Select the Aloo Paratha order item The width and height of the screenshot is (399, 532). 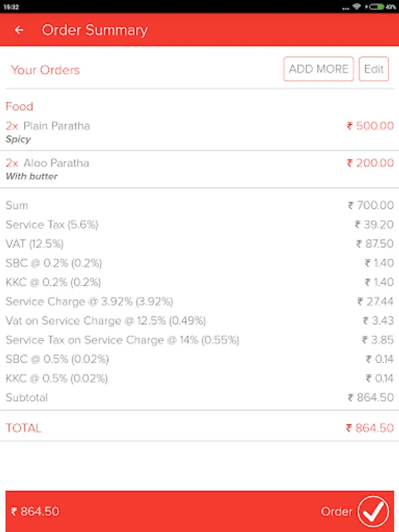(200, 169)
